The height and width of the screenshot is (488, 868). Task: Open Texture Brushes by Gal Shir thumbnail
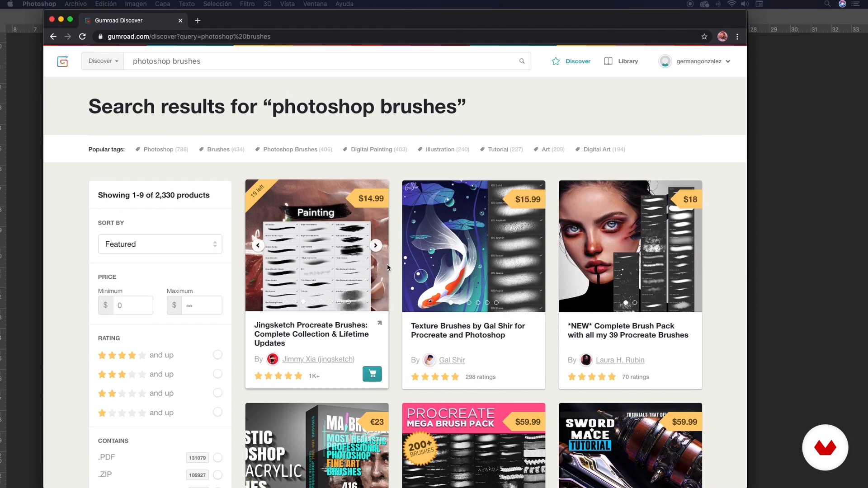(x=473, y=246)
